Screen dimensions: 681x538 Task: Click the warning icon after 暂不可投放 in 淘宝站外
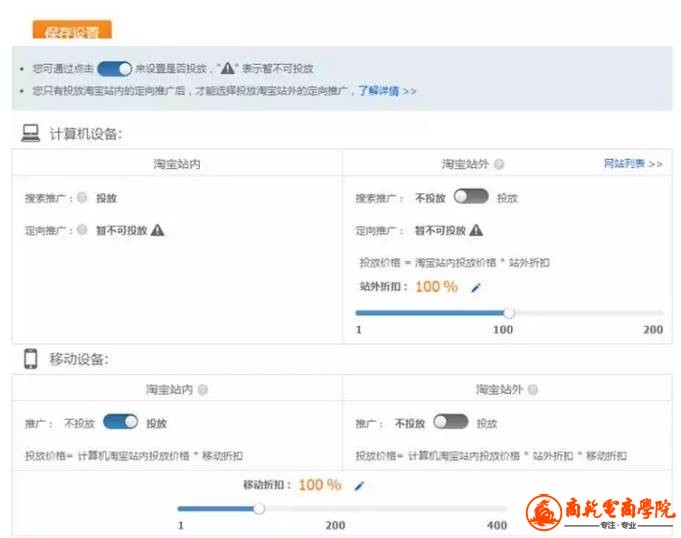point(476,230)
